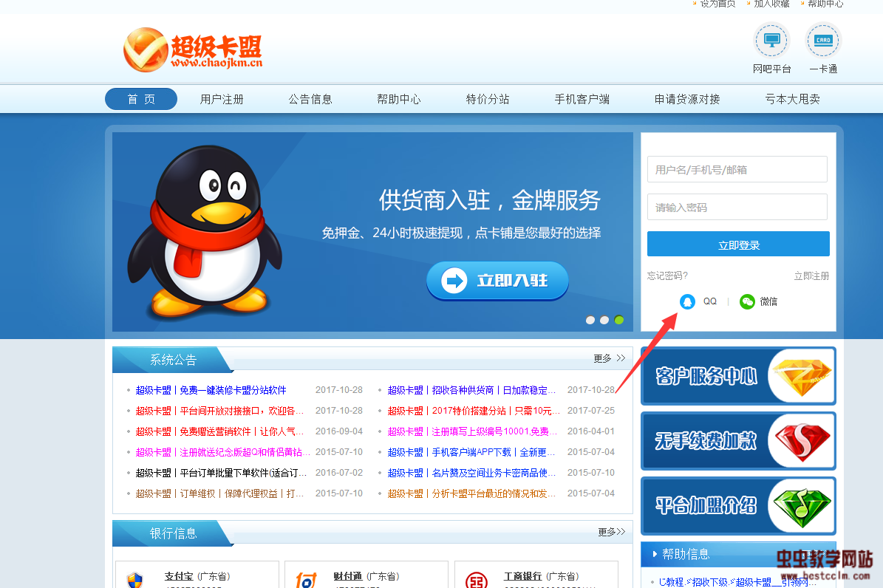Open announcement 免费赠送营销软件
This screenshot has width=883, height=588.
(x=219, y=431)
